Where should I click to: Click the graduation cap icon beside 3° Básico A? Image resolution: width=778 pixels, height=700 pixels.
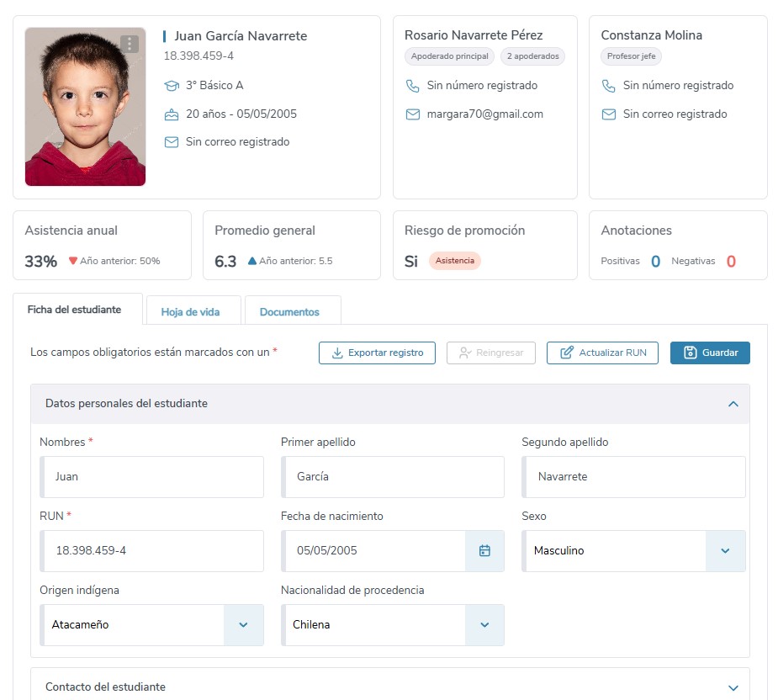(172, 86)
